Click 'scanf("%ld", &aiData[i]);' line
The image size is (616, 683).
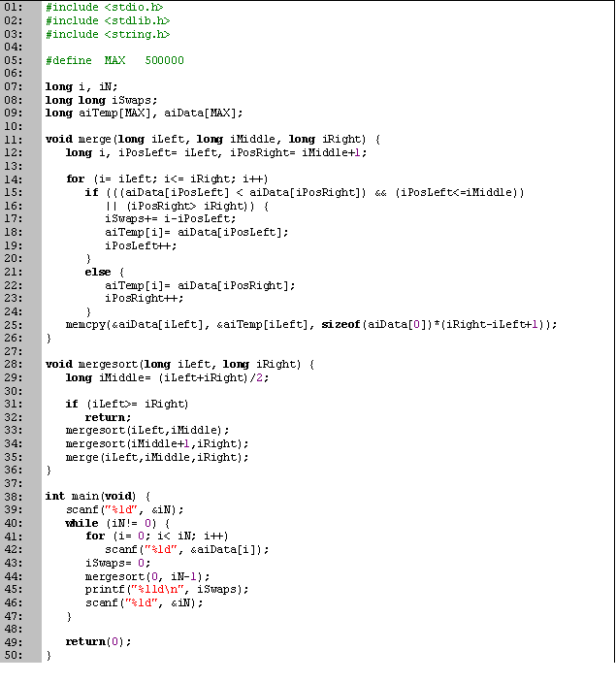(x=187, y=550)
